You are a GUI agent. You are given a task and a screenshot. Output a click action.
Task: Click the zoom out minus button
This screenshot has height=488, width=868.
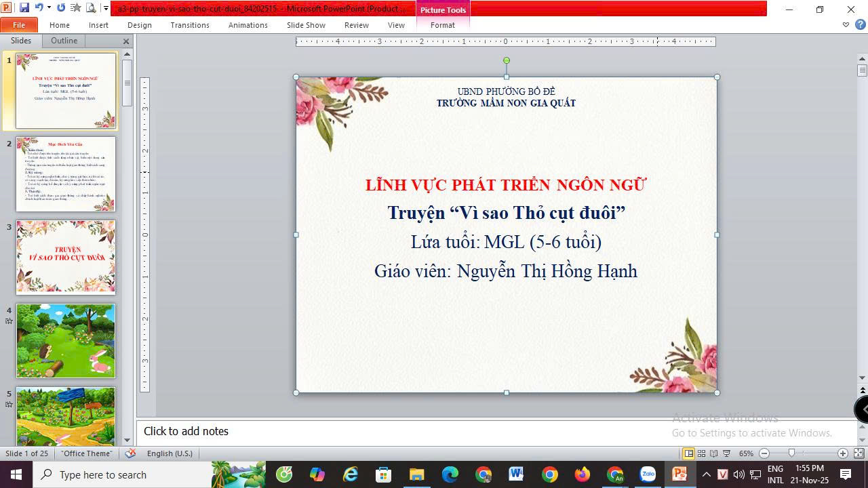click(x=764, y=453)
